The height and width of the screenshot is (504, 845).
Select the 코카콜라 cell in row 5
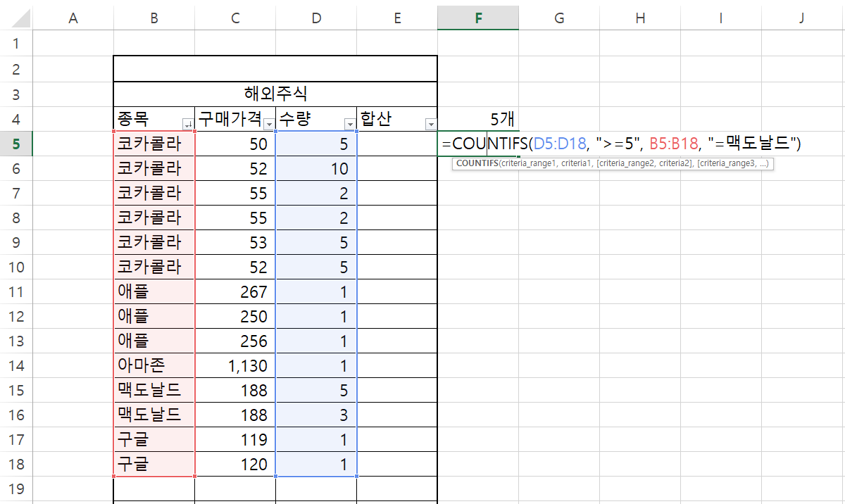(154, 144)
